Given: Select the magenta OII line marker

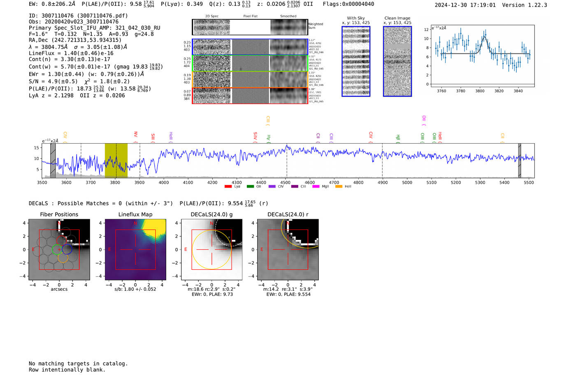Looking at the screenshot, I should 424,121.
